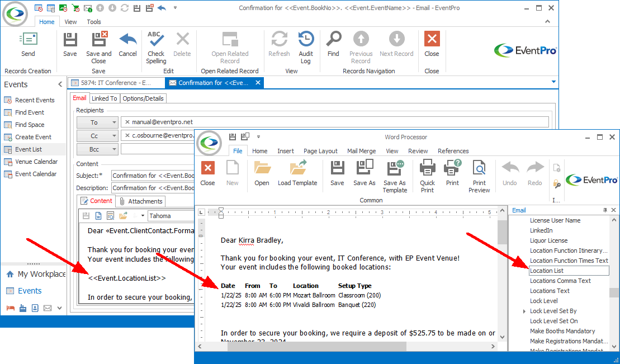Switch to the Tools ribbon tab

(x=94, y=22)
